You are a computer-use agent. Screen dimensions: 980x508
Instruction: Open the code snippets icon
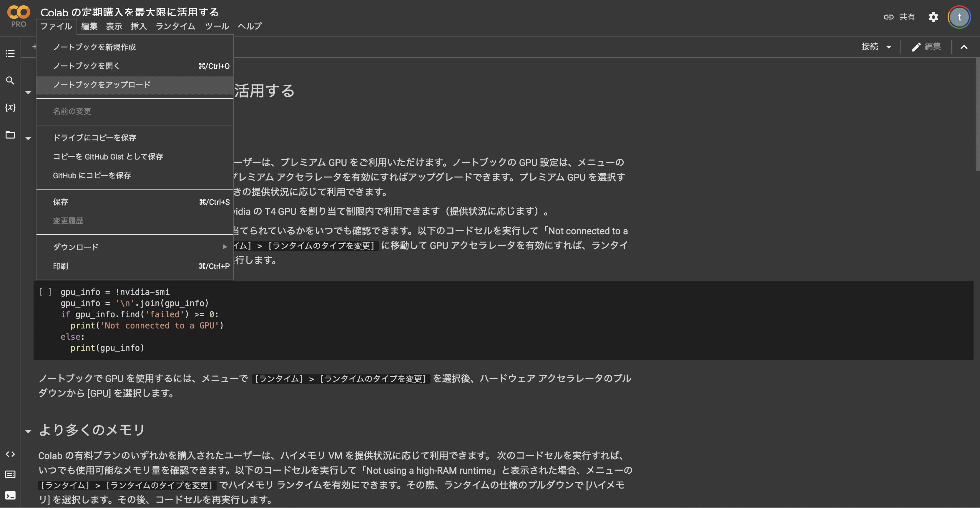click(x=10, y=454)
